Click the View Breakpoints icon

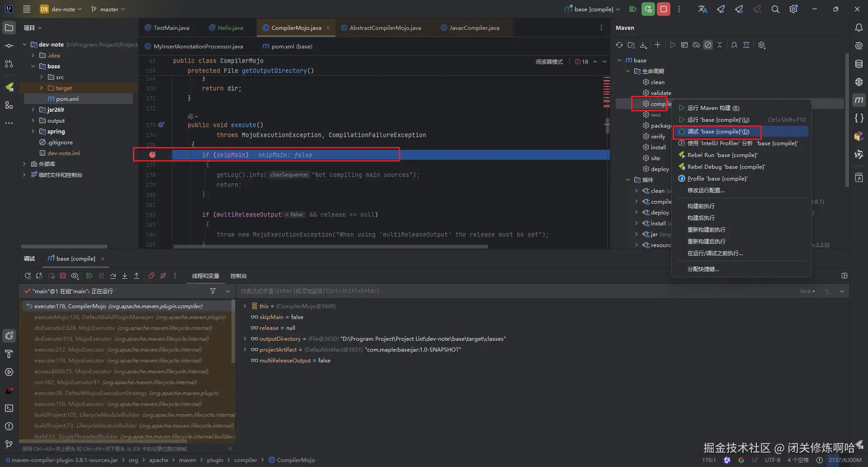coord(151,276)
